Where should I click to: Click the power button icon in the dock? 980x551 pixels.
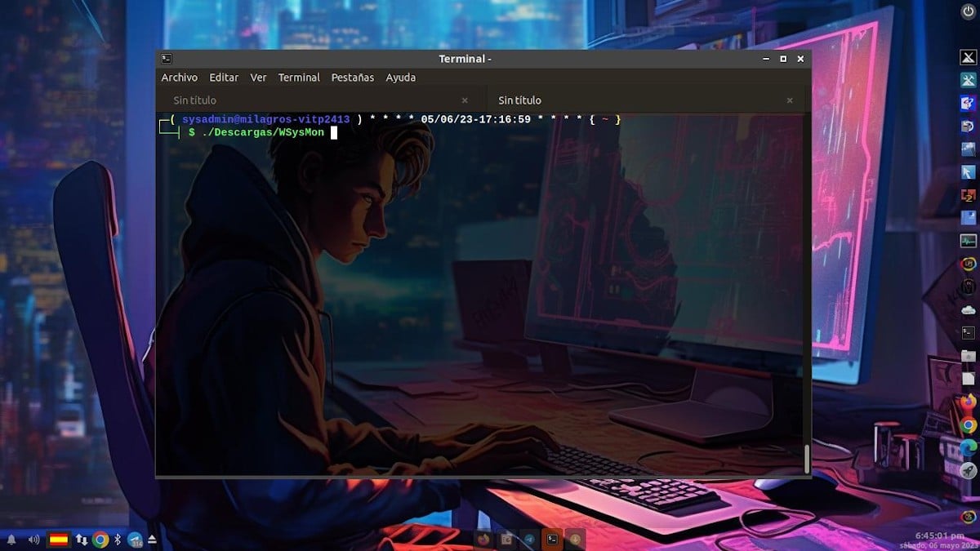pos(968,11)
